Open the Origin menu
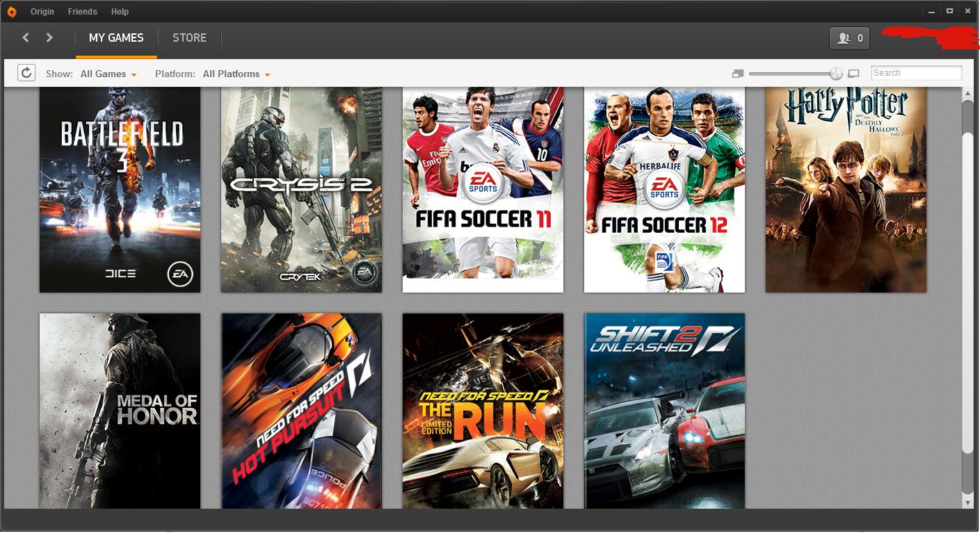 coord(42,12)
